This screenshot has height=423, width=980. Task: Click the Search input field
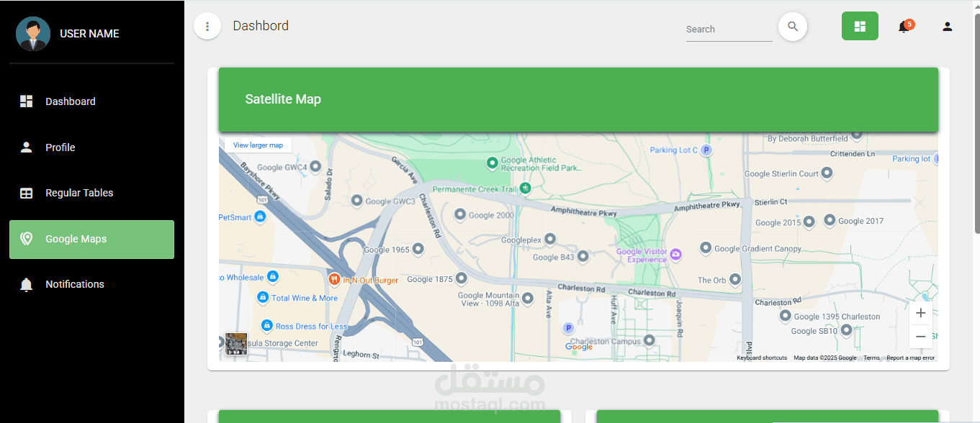pos(729,29)
